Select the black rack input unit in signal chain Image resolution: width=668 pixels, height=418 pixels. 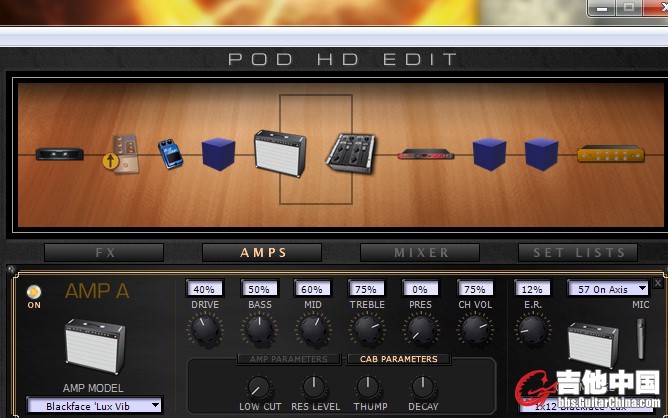click(59, 154)
